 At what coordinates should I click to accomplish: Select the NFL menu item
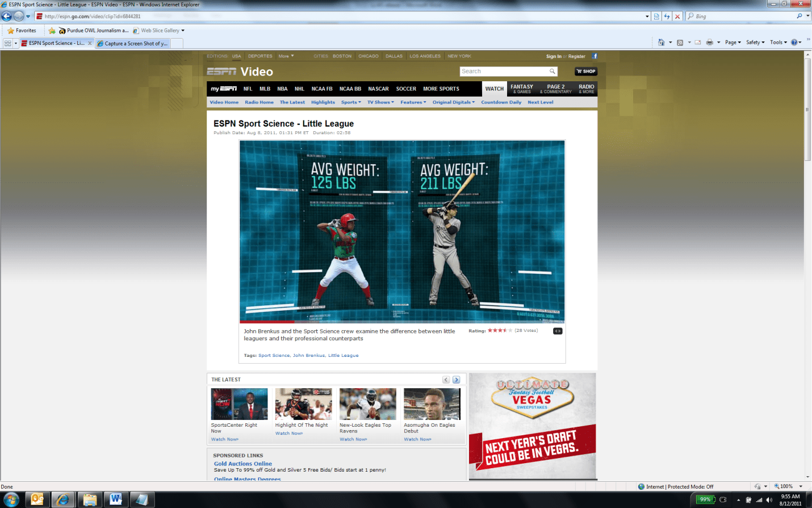tap(248, 89)
